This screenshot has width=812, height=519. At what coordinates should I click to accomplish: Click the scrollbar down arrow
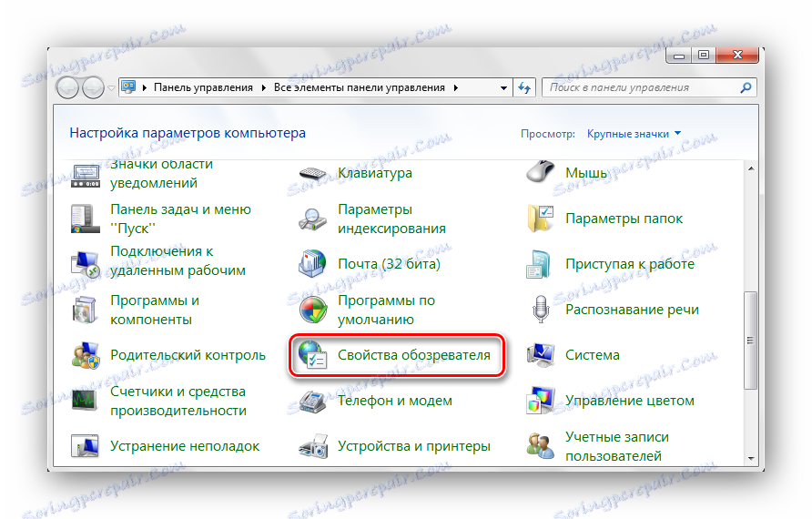coord(751,458)
